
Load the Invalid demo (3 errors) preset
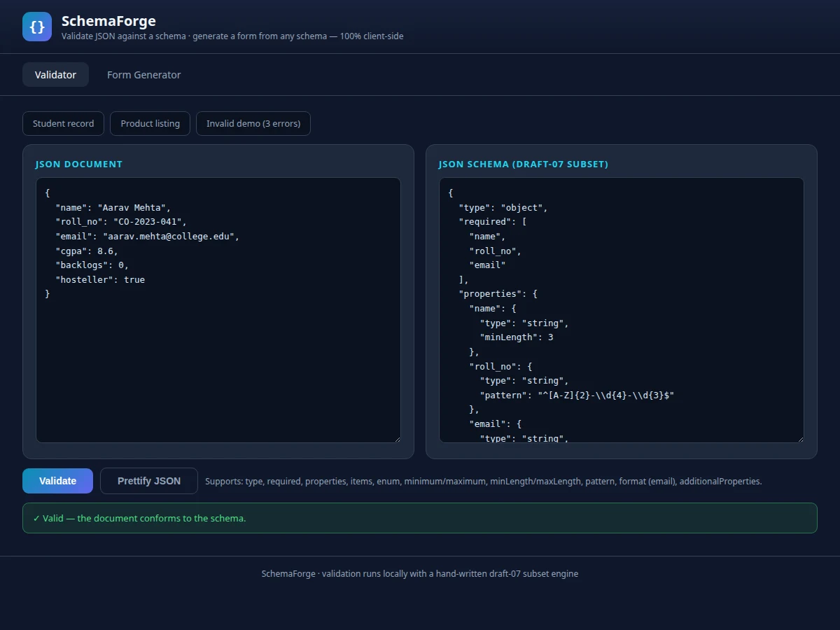coord(253,124)
